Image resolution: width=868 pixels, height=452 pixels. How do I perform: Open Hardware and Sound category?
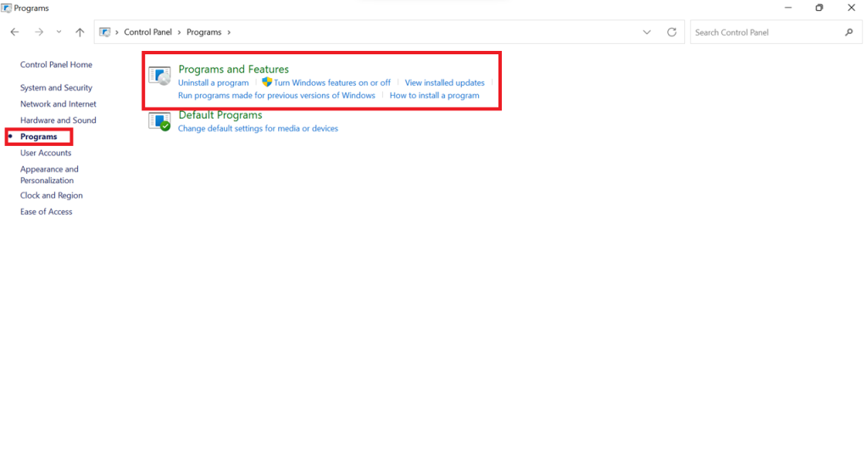click(58, 120)
